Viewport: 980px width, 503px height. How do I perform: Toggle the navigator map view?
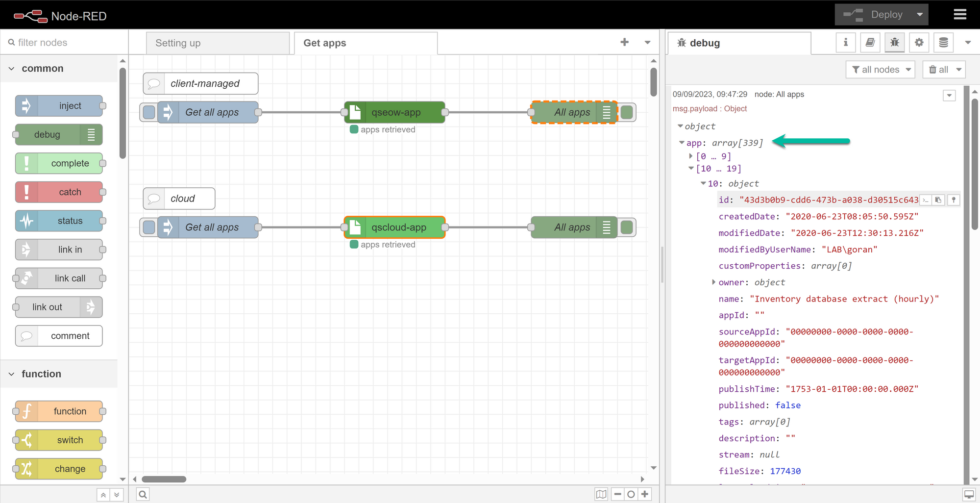coord(601,494)
